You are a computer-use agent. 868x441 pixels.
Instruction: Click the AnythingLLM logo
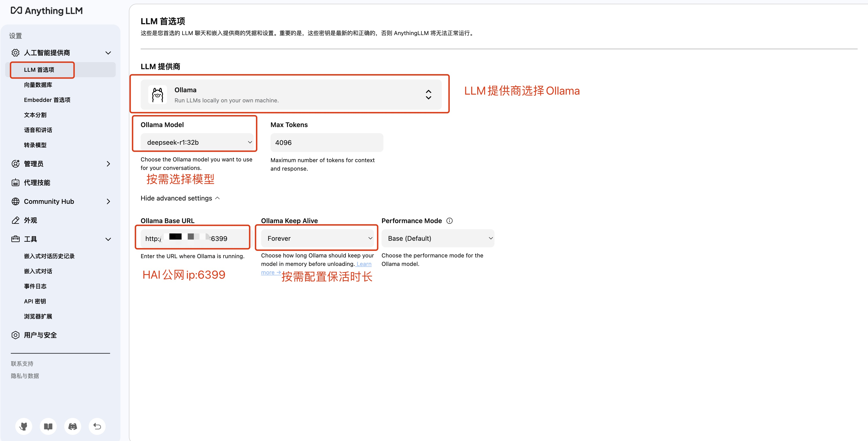47,11
